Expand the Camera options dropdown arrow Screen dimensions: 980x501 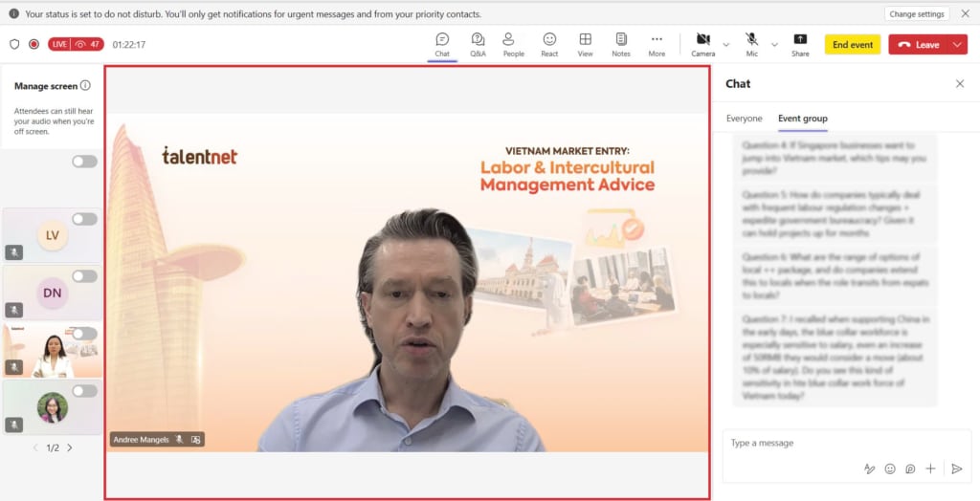[x=725, y=45]
